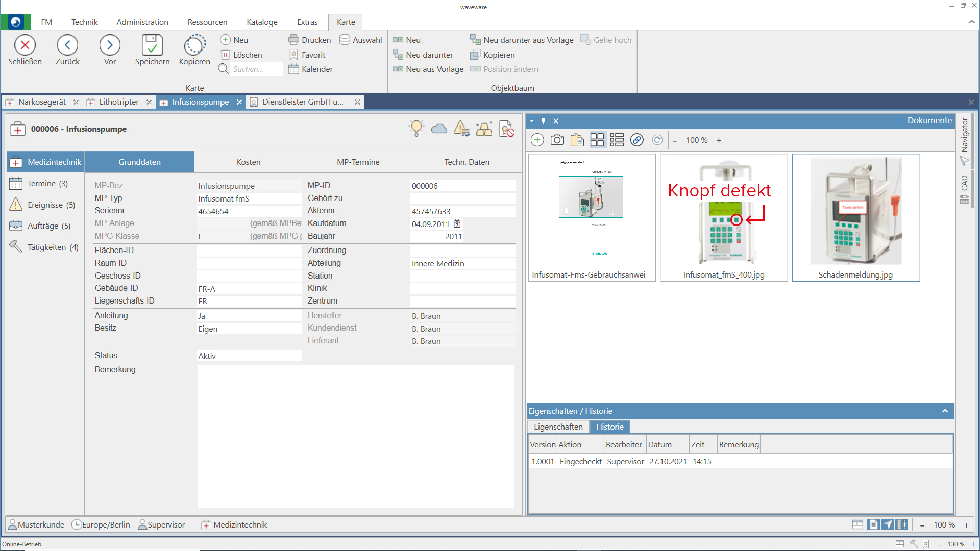The image size is (980, 551).
Task: Click the light bulb icon in header
Action: pos(416,128)
